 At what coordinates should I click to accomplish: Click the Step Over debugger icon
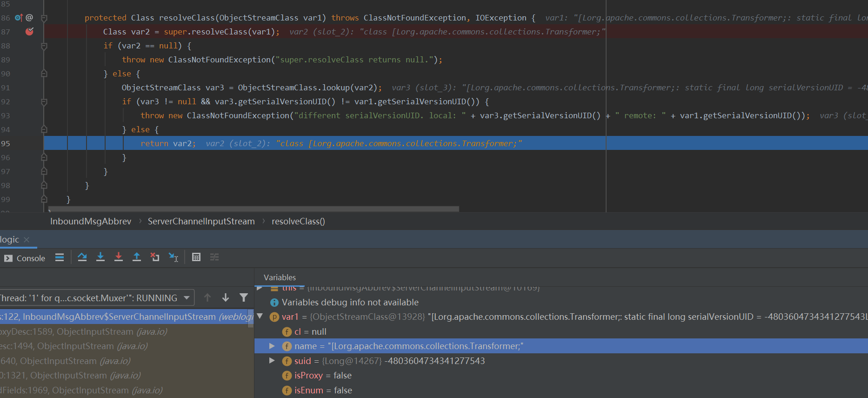pos(82,257)
